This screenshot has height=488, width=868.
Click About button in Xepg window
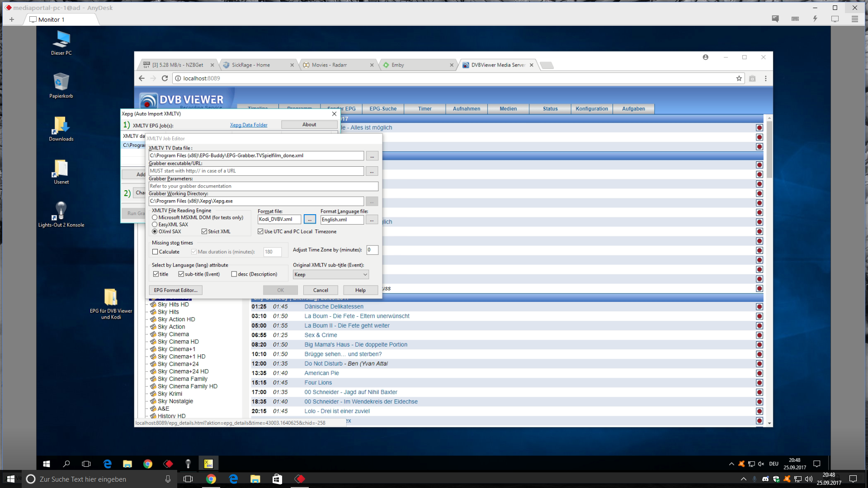[x=309, y=125]
